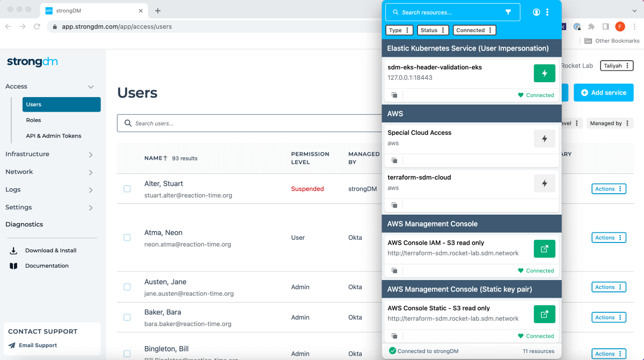Image resolution: width=644 pixels, height=360 pixels.
Task: Click the Add service button
Action: (x=603, y=92)
